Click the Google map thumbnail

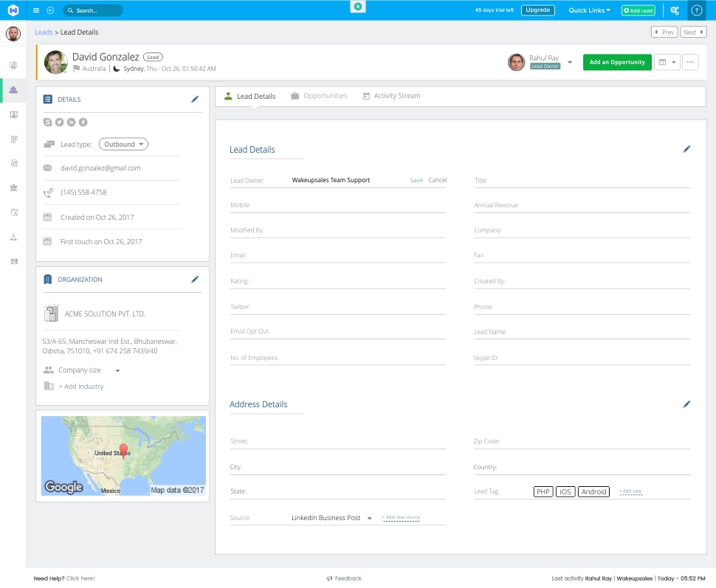(x=123, y=456)
